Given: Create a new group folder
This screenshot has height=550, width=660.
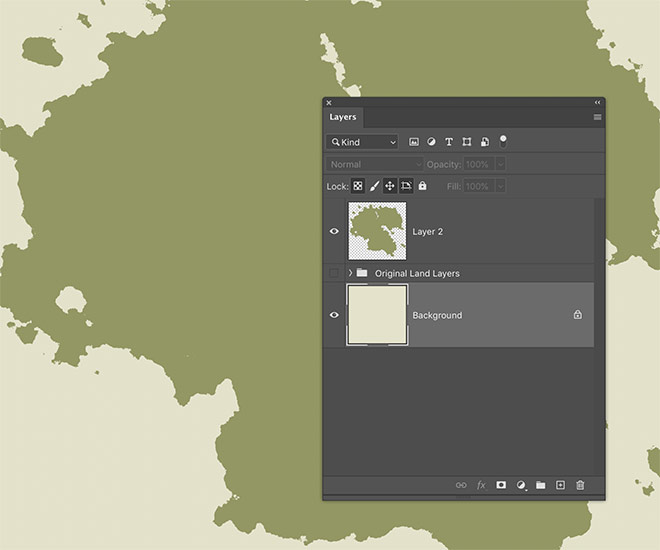Looking at the screenshot, I should 540,485.
